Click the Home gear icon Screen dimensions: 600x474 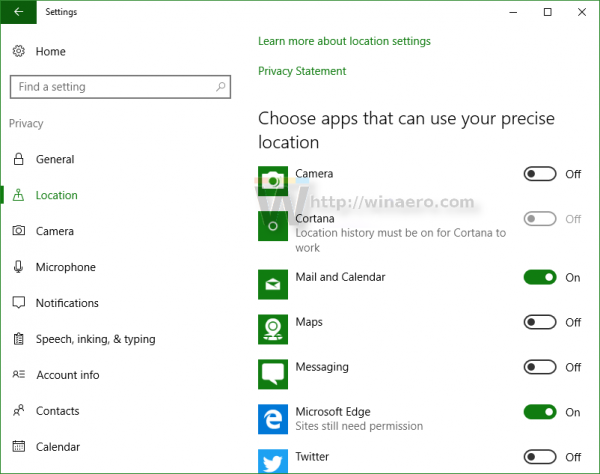(x=18, y=51)
